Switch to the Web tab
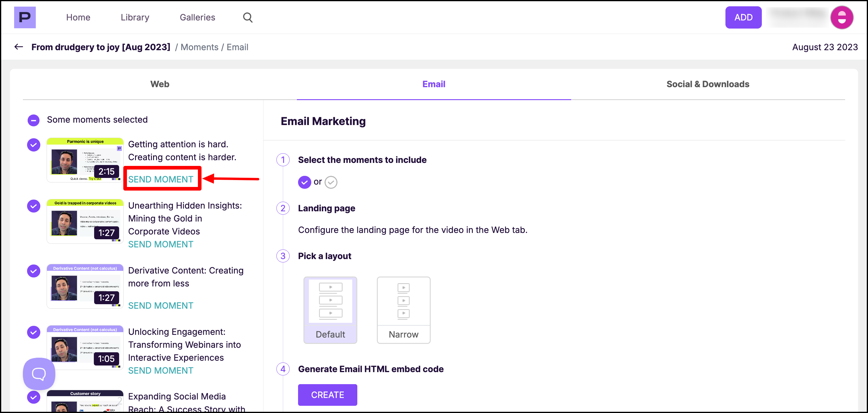This screenshot has height=413, width=868. [x=160, y=84]
